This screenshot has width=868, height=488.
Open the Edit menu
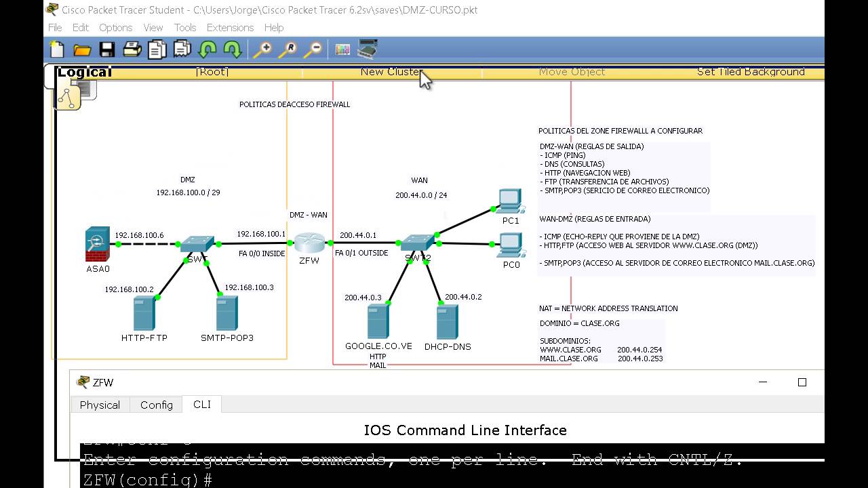(81, 28)
